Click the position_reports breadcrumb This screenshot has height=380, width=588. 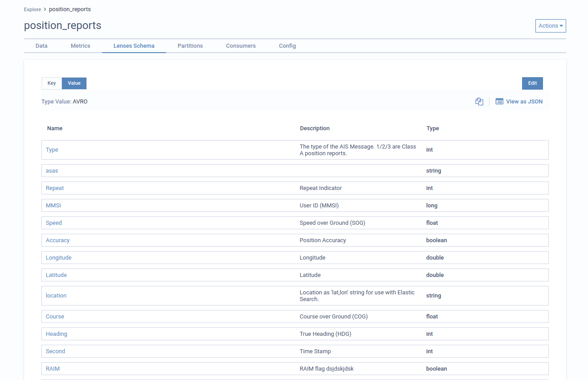pos(70,9)
